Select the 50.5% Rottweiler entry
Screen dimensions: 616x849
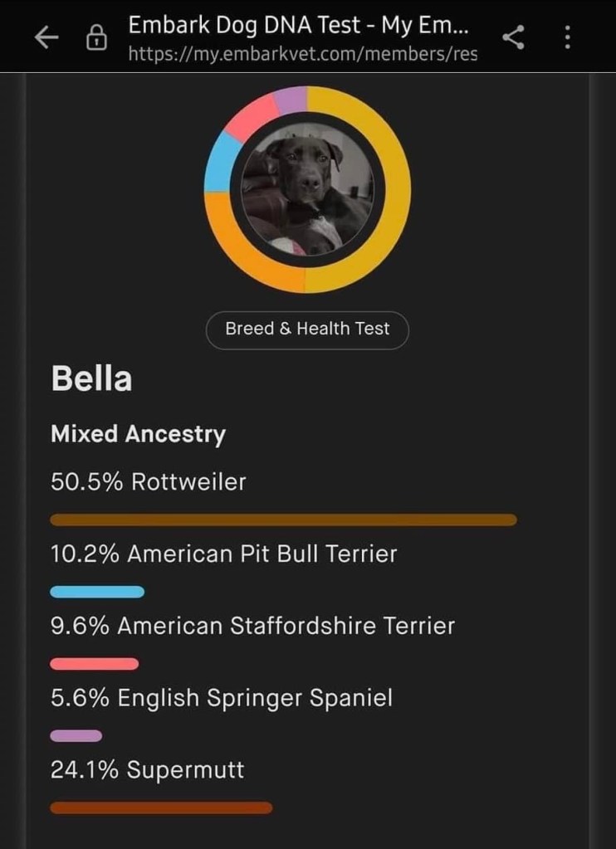(x=149, y=481)
